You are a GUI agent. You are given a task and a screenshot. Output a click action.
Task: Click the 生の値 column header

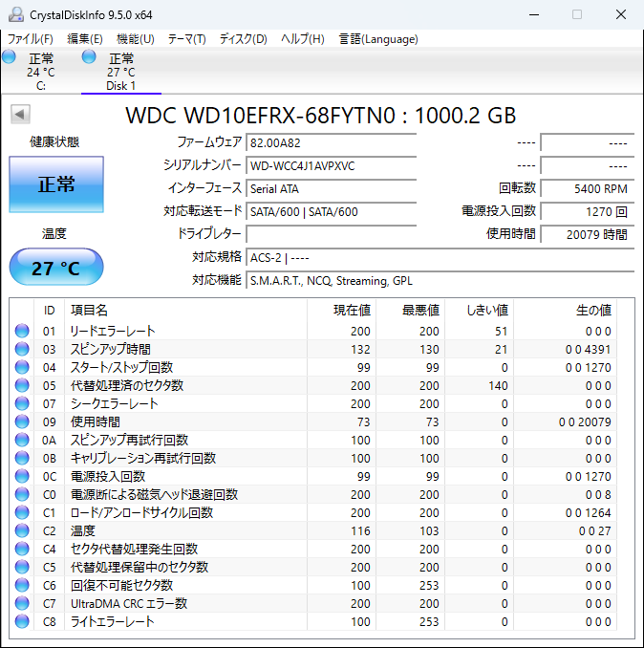tap(592, 311)
